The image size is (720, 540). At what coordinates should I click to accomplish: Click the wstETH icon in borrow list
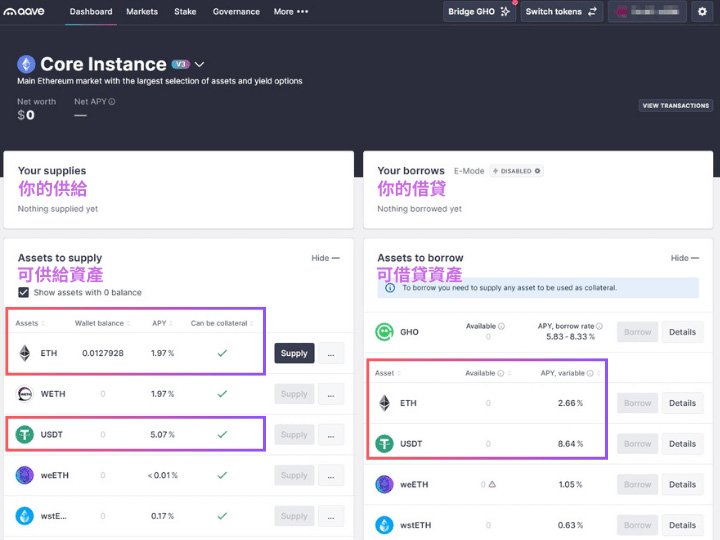[384, 525]
